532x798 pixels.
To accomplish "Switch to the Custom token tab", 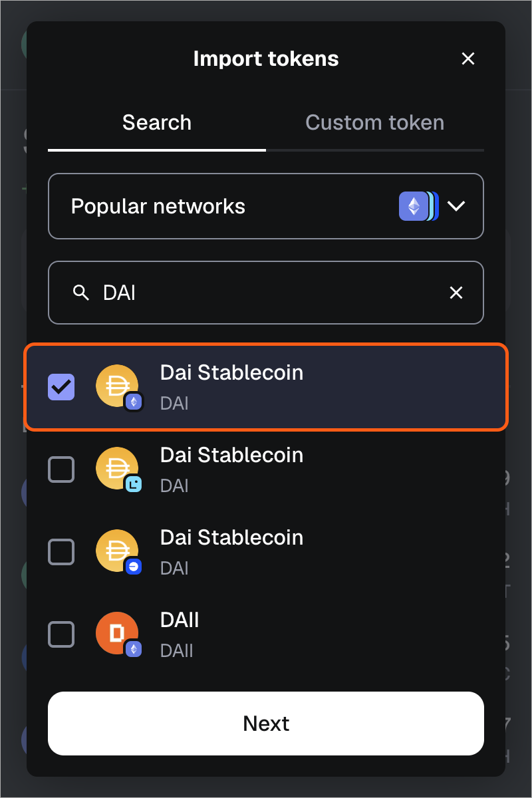I will [374, 123].
